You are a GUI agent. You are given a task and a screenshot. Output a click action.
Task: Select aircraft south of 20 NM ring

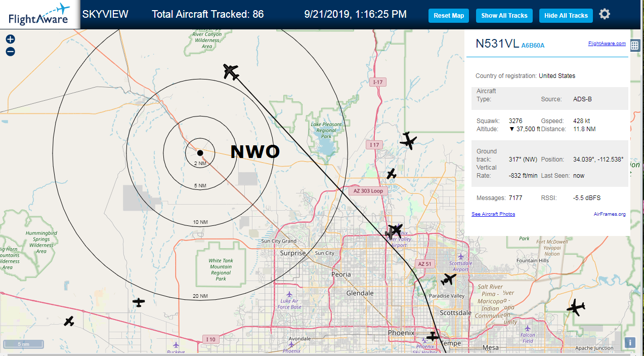pos(139,302)
